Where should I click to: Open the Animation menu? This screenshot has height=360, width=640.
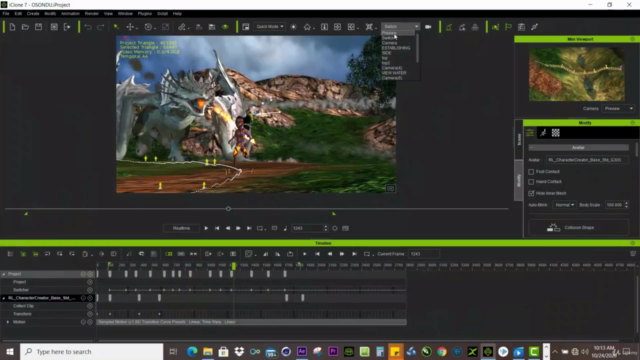pyautogui.click(x=70, y=13)
